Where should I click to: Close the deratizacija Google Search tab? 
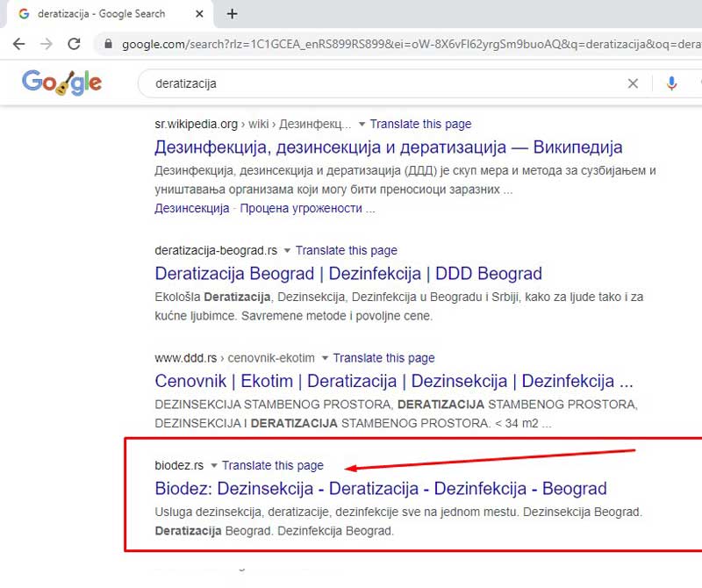pyautogui.click(x=200, y=14)
